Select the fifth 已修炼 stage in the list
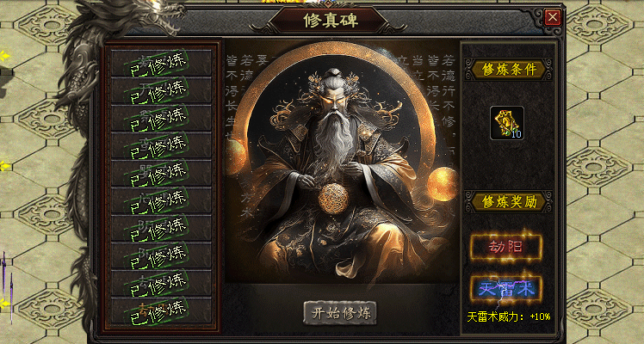 pyautogui.click(x=161, y=172)
